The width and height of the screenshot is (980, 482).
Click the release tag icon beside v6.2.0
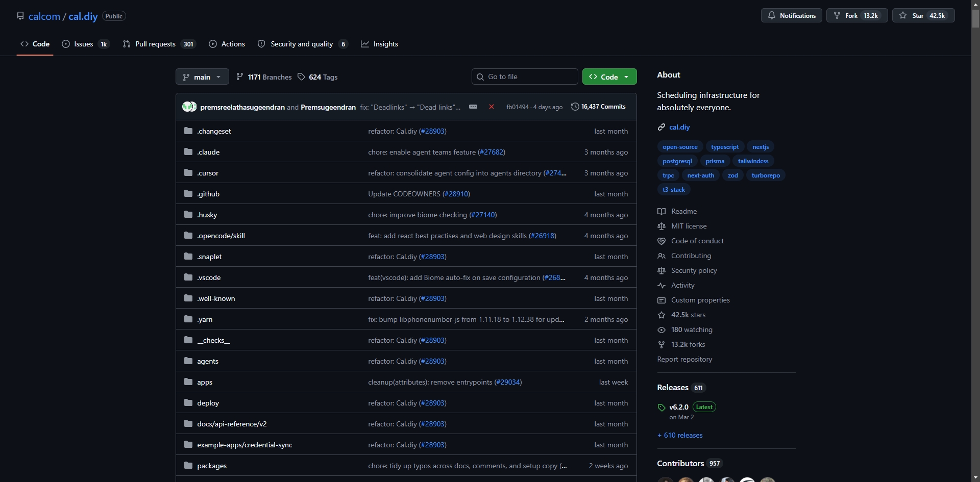pyautogui.click(x=661, y=407)
